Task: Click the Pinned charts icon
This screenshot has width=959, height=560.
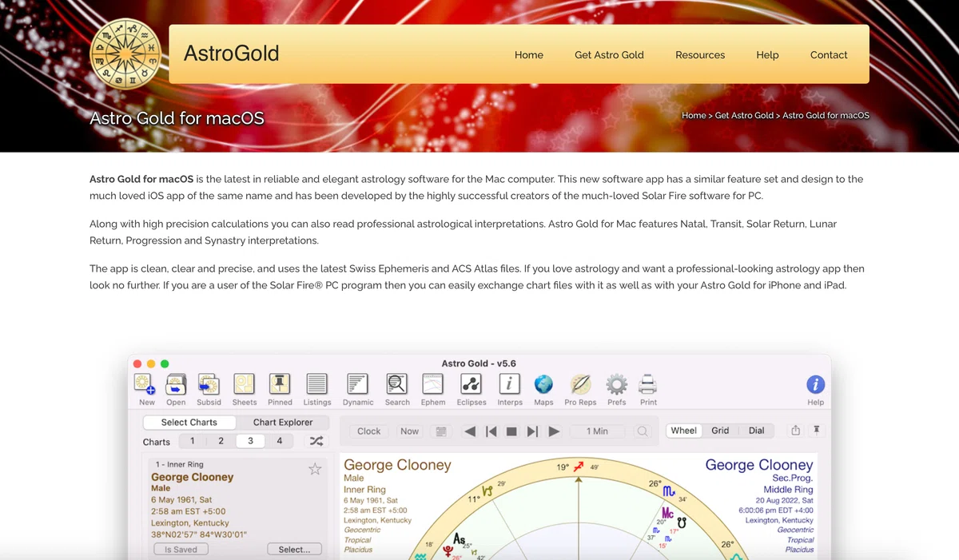Action: pyautogui.click(x=280, y=385)
